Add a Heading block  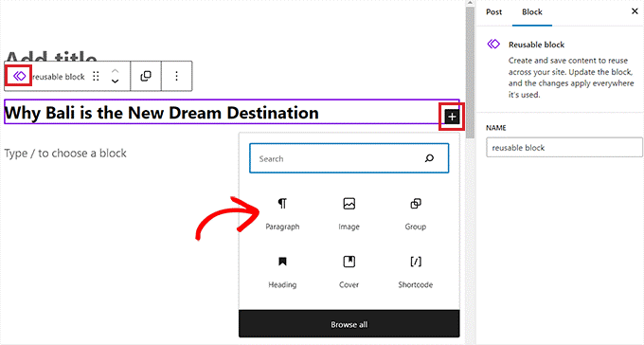282,272
